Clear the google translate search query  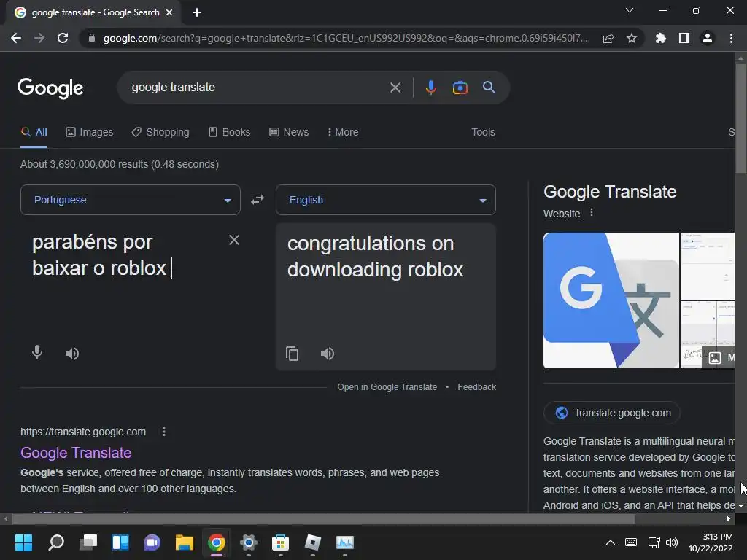coord(395,87)
